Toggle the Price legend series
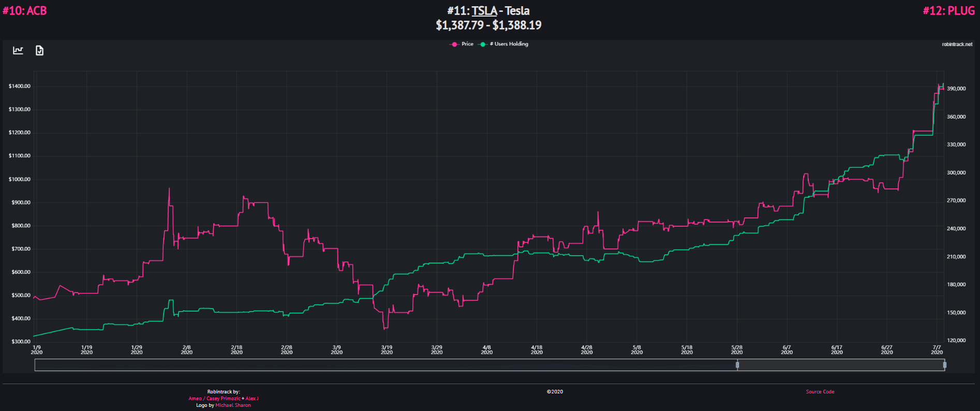The image size is (980, 411). point(462,44)
